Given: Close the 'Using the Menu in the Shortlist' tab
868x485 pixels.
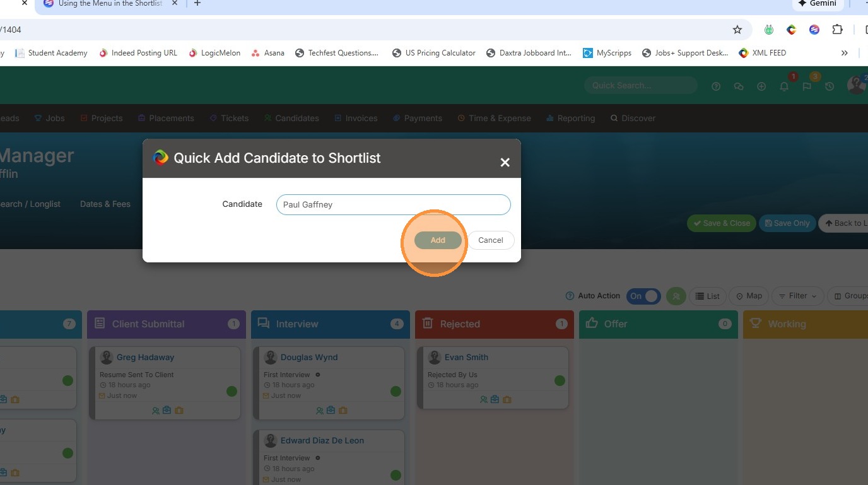Looking at the screenshot, I should (x=174, y=4).
